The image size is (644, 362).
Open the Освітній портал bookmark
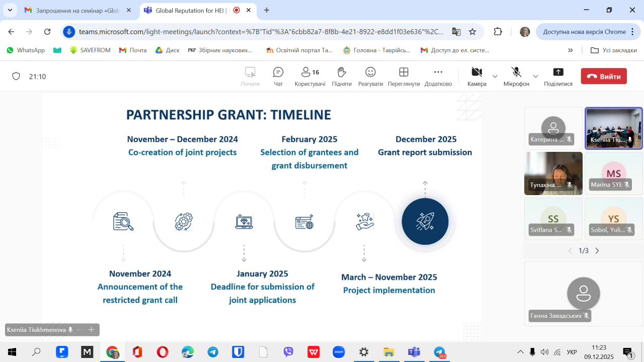pyautogui.click(x=299, y=50)
